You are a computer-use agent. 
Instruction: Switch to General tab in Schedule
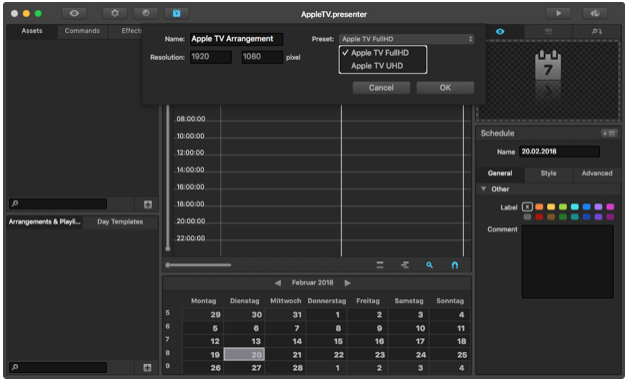tap(500, 174)
